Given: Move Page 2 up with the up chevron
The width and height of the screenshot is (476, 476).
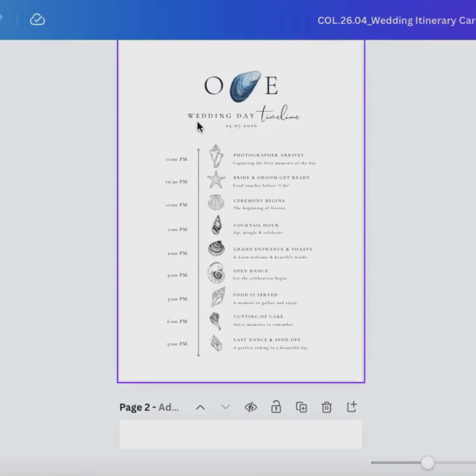Looking at the screenshot, I should (x=200, y=407).
